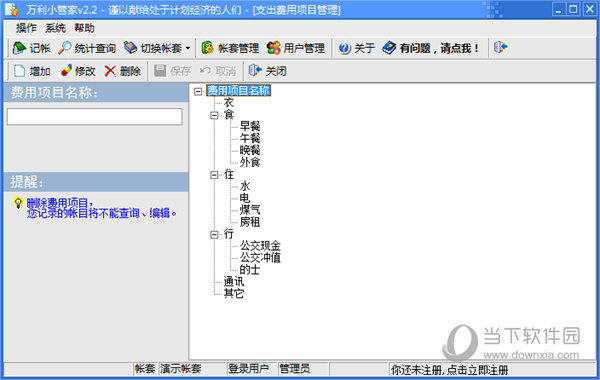Maximize the 万利小管家 window
Image resolution: width=600 pixels, height=380 pixels.
(574, 9)
